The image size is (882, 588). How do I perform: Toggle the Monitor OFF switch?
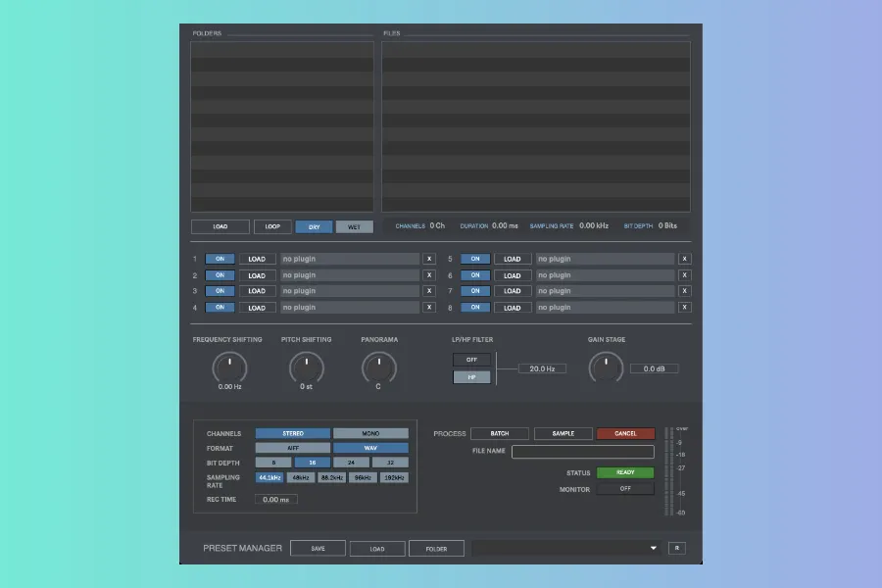(x=624, y=489)
